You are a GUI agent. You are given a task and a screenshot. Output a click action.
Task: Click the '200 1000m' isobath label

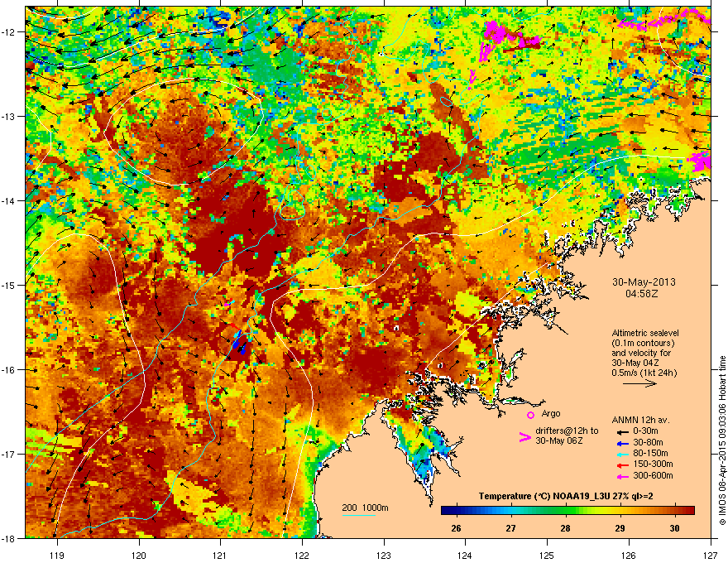[x=365, y=508]
